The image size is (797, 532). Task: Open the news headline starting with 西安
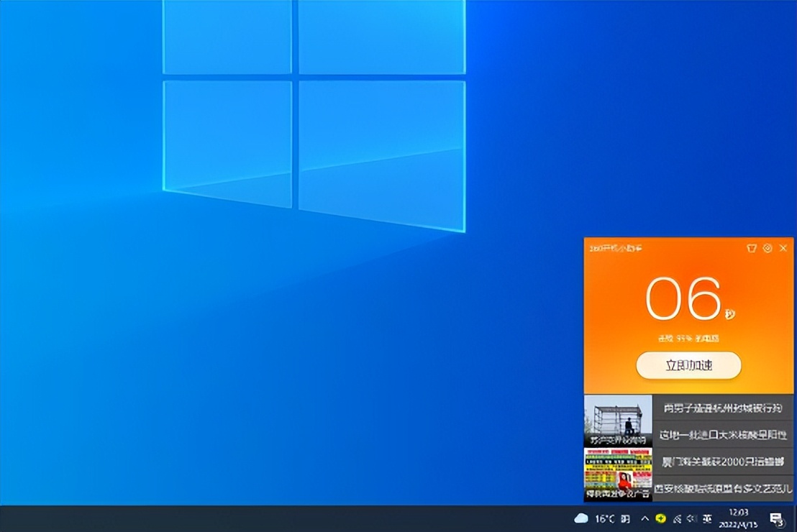click(723, 488)
